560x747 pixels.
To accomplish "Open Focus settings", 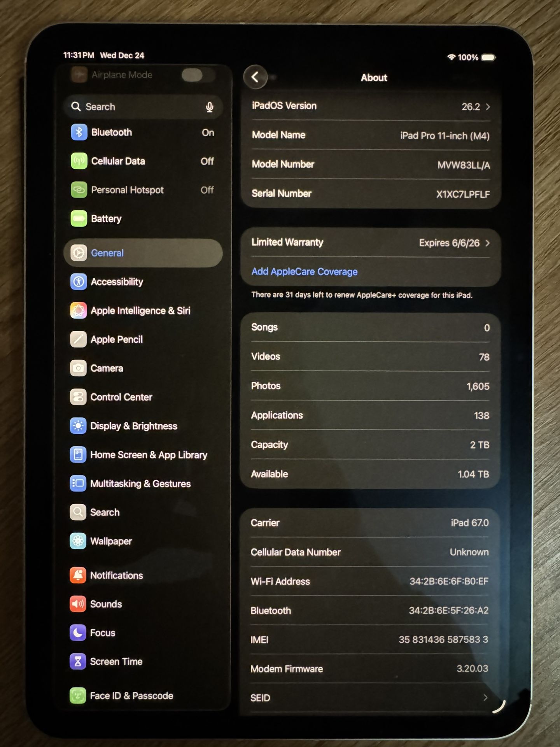I will [143, 633].
